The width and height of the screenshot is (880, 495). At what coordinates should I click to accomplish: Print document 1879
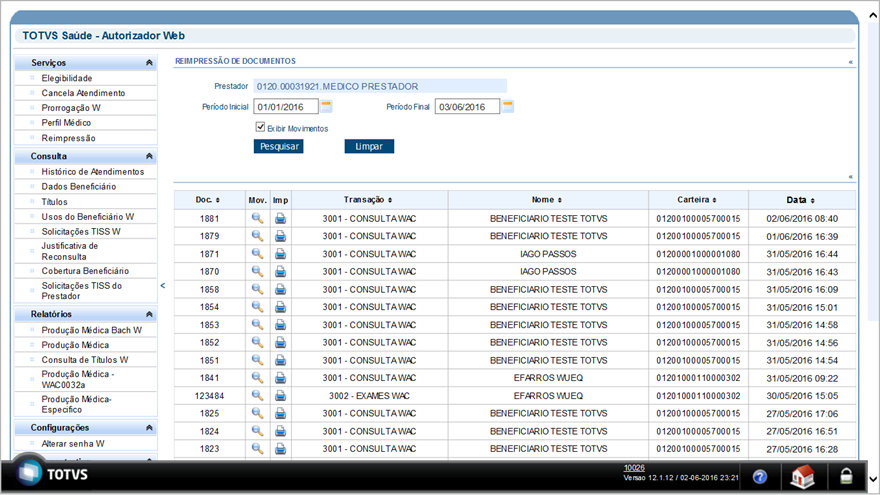tap(280, 236)
